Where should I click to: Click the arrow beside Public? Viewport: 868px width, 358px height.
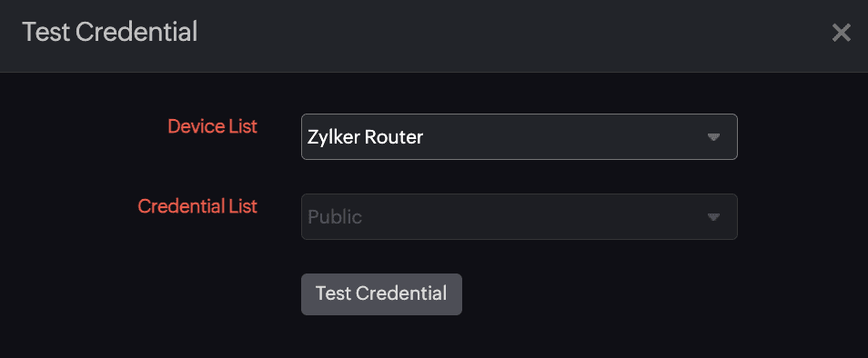[713, 217]
